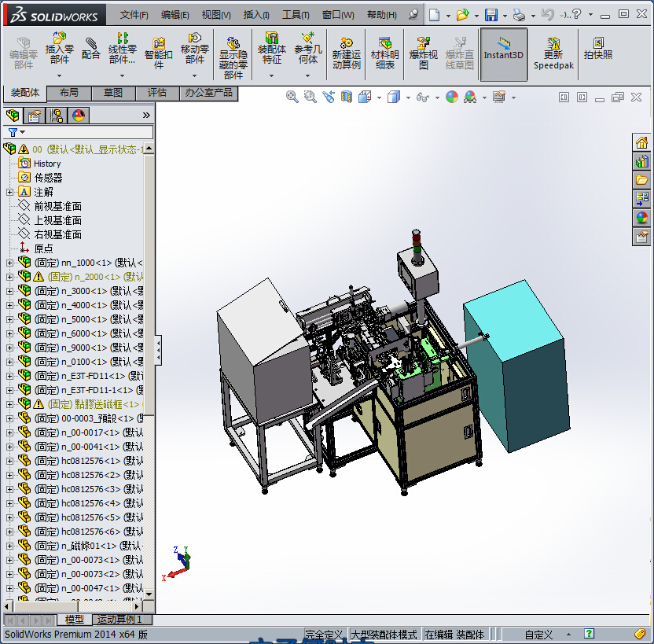The width and height of the screenshot is (654, 644).
Task: Switch to the 评估 tab
Action: click(157, 93)
